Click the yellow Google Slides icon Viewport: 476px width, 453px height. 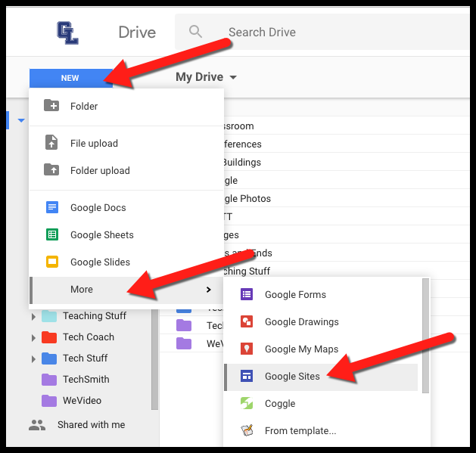click(52, 262)
